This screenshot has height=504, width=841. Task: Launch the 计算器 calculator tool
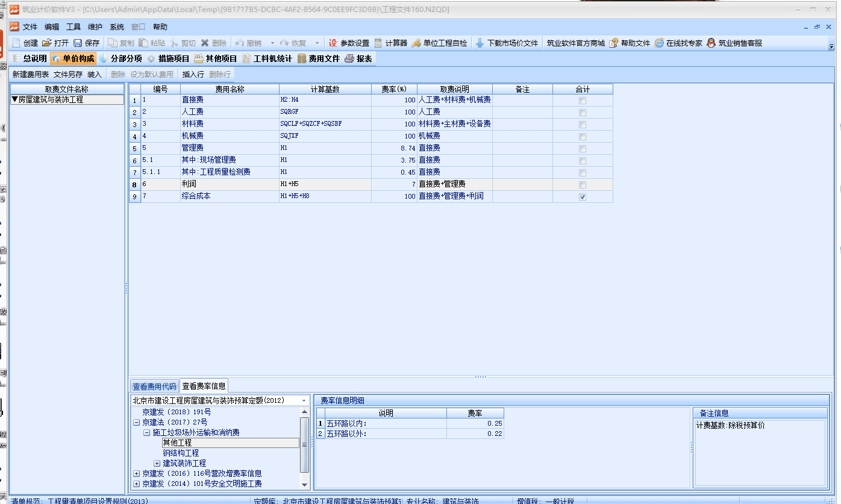click(378, 43)
